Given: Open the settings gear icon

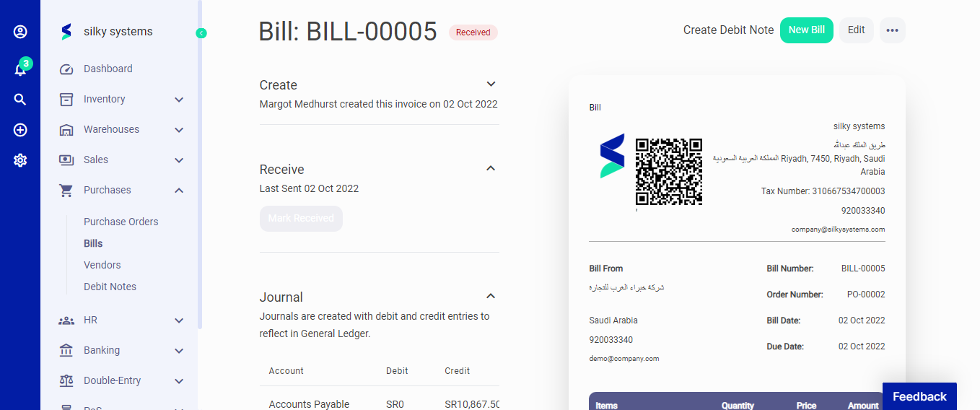Looking at the screenshot, I should coord(20,160).
